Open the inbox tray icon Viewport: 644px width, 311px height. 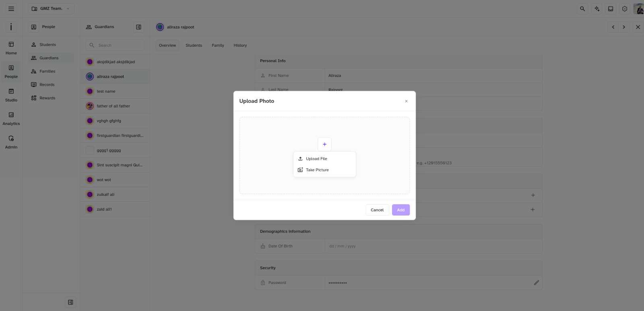click(611, 8)
